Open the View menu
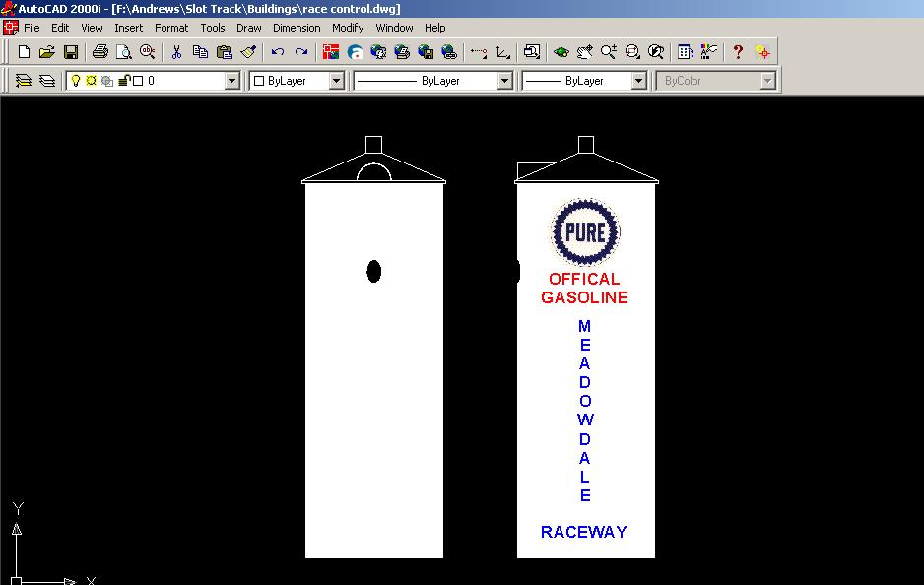The width and height of the screenshot is (924, 585). point(92,28)
